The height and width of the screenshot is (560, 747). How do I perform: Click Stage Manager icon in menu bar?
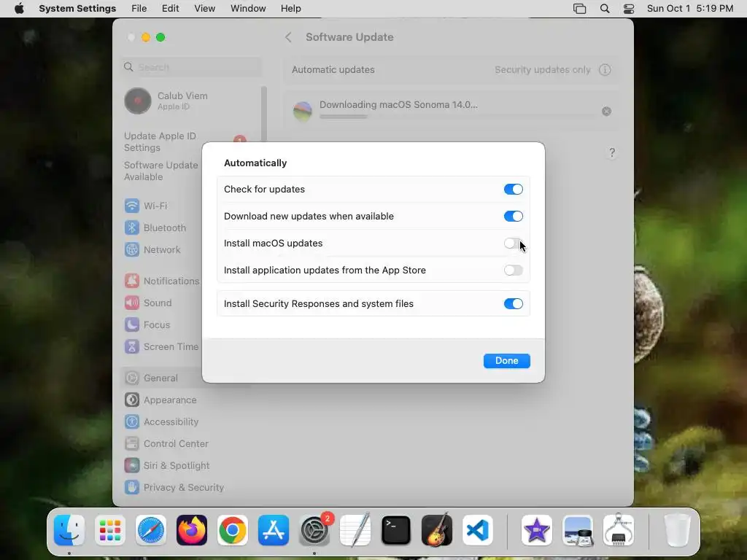point(579,9)
